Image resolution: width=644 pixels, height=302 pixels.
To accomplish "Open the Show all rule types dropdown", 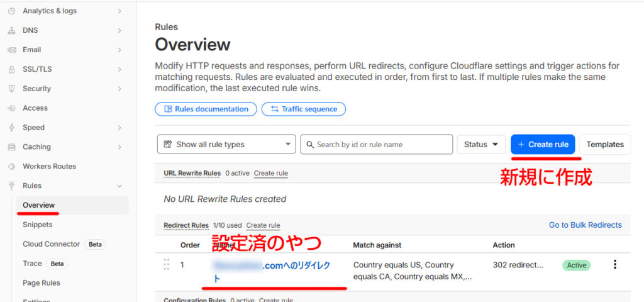I will click(x=226, y=144).
